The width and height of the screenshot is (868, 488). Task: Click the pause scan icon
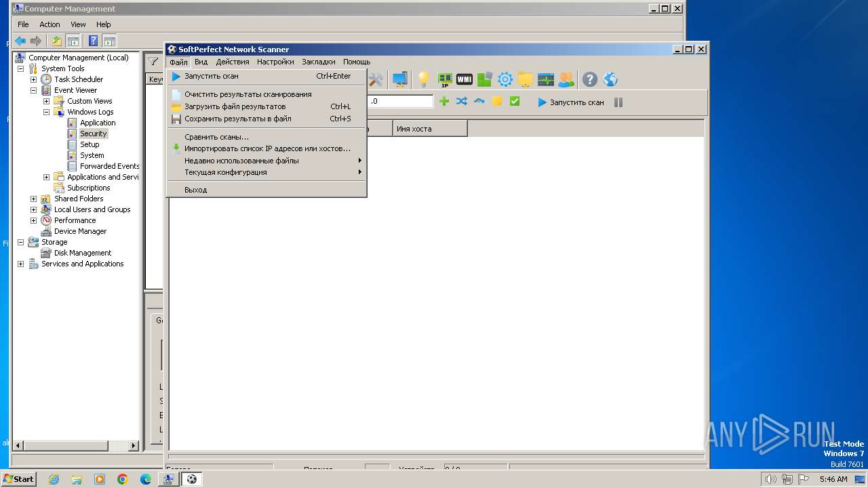pyautogui.click(x=618, y=102)
